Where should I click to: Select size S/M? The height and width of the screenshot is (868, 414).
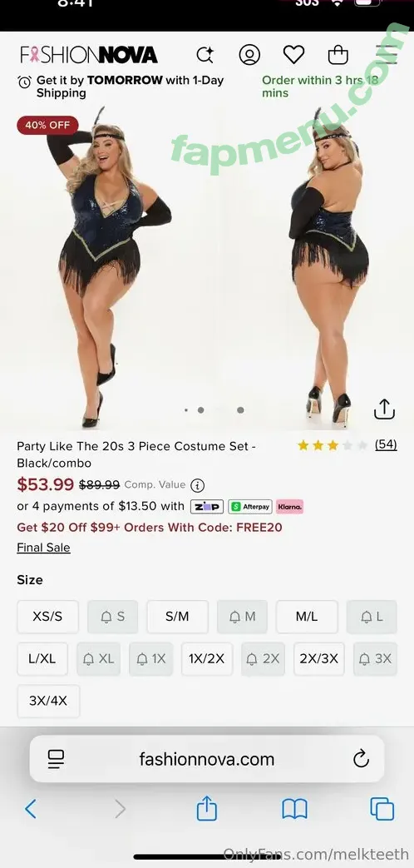[x=177, y=617]
